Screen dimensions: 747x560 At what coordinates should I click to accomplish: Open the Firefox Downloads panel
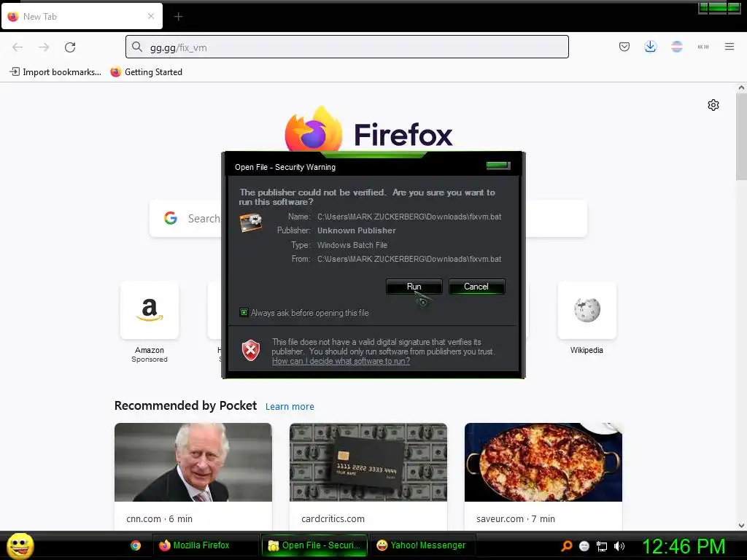650,47
